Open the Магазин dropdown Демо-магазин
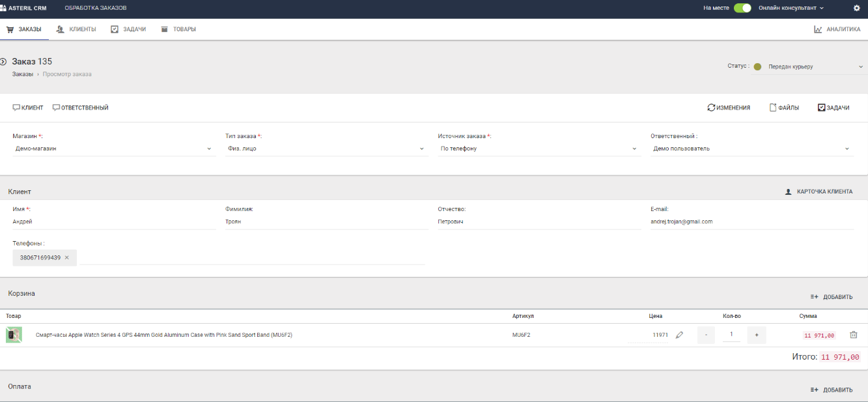 114,149
